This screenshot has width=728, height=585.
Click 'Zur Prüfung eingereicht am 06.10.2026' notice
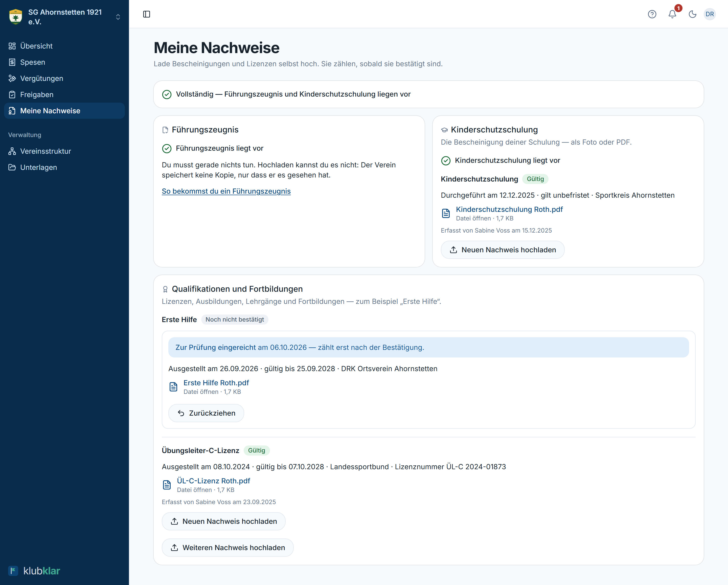428,348
